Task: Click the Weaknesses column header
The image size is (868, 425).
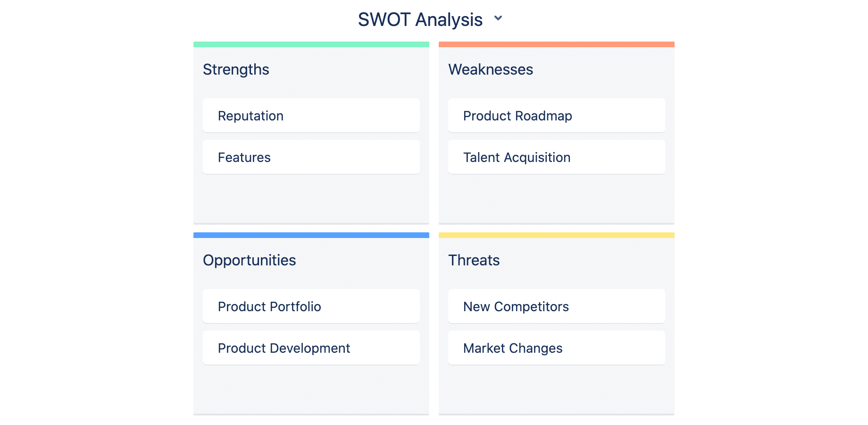Action: 491,69
